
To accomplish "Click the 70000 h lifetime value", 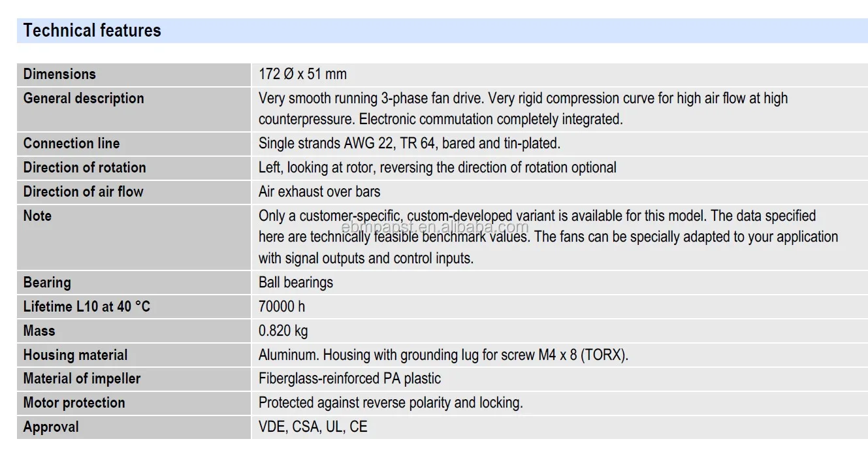I will (x=281, y=306).
